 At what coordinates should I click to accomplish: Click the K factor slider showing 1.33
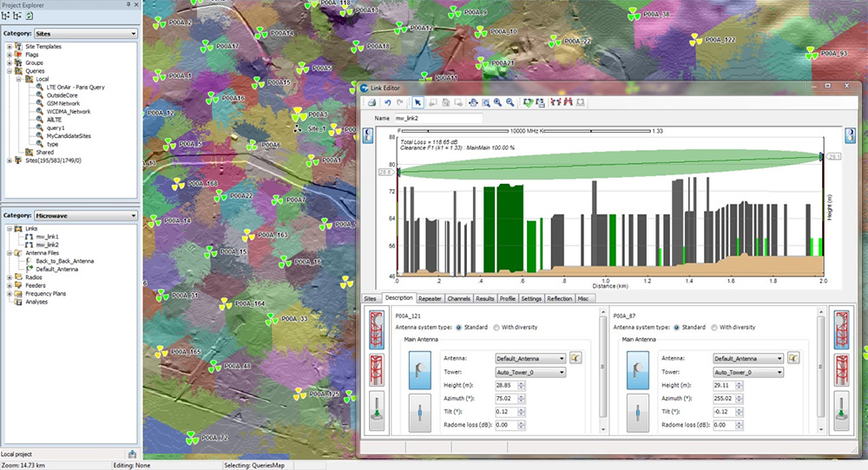tap(598, 131)
